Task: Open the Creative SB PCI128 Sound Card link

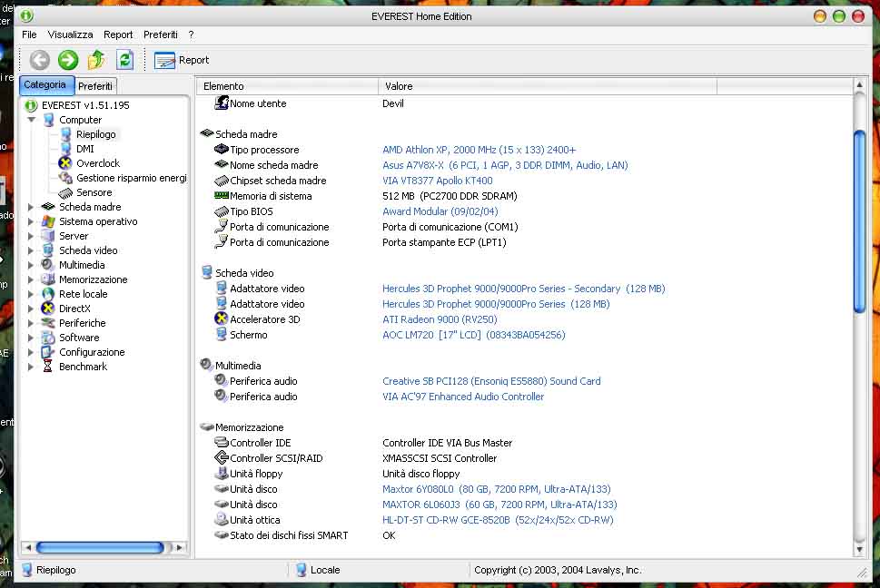Action: pos(491,381)
